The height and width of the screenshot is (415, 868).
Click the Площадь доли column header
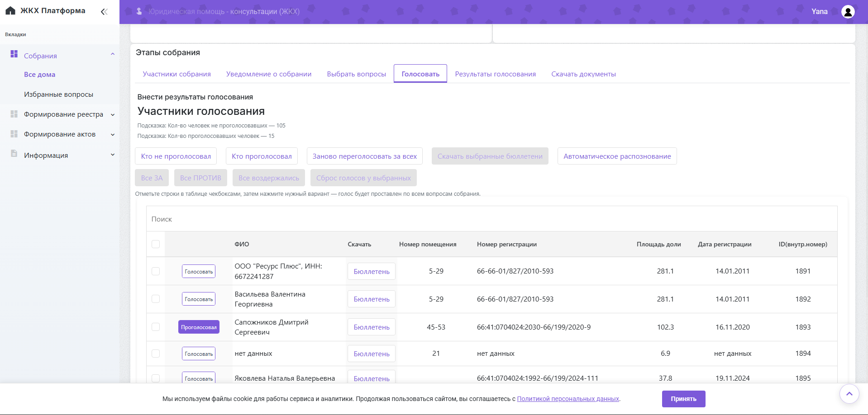coord(658,244)
